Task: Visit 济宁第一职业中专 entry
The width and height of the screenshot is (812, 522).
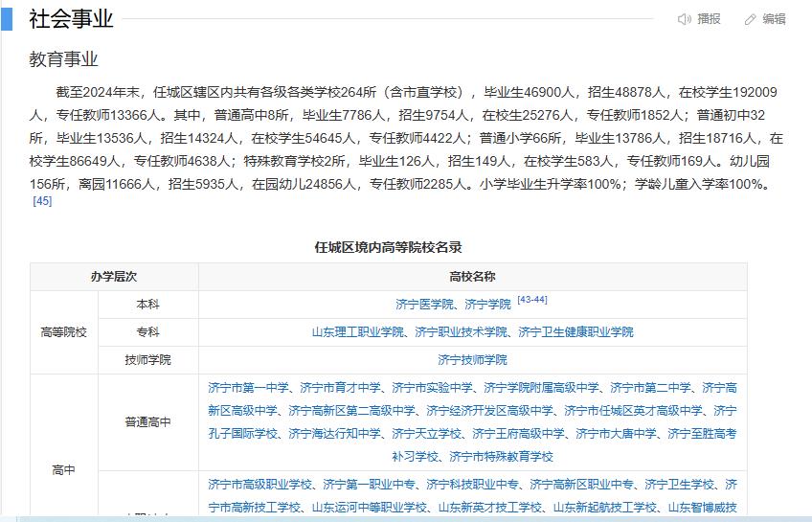Action: (369, 485)
